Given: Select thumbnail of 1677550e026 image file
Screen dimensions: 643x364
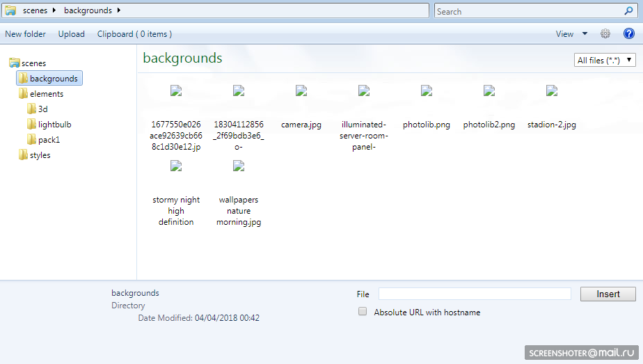Looking at the screenshot, I should tap(176, 90).
